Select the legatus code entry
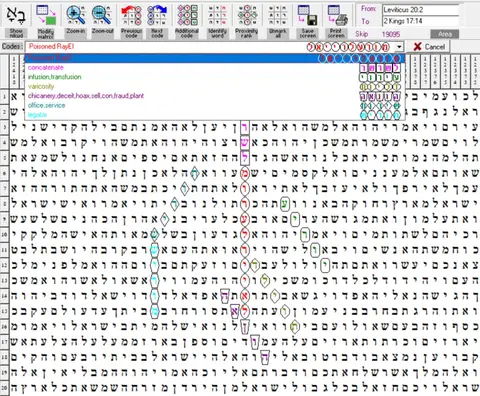Viewport: 480px width, 396px height. (215, 115)
